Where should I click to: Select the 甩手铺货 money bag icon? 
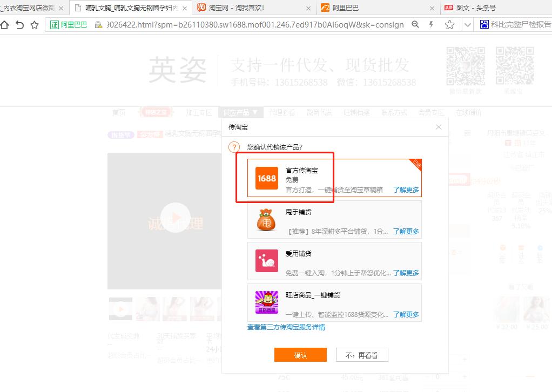click(x=266, y=220)
